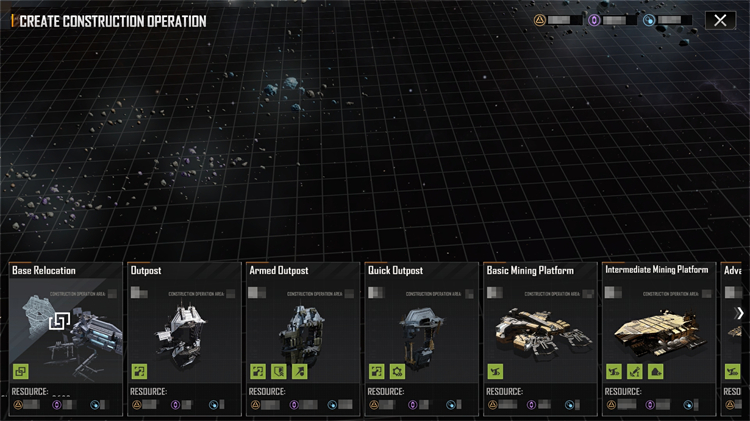The width and height of the screenshot is (750, 421).
Task: Select the Quick Outpost card title
Action: pos(395,270)
